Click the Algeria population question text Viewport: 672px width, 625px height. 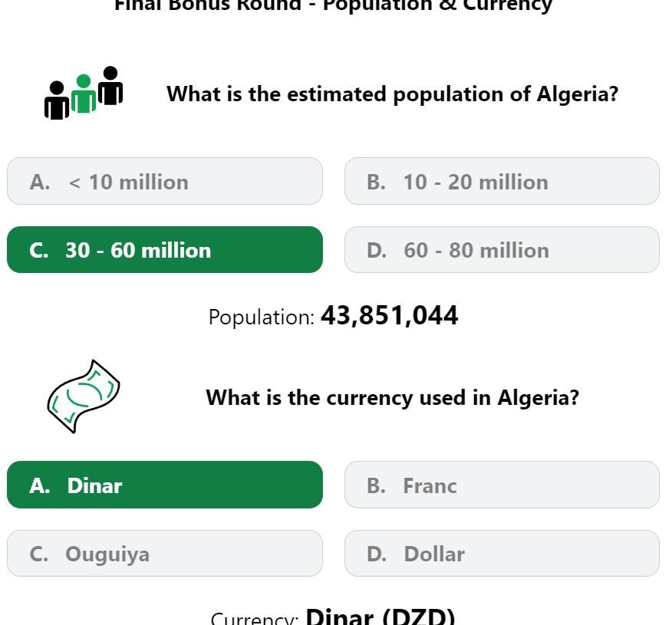pos(393,94)
